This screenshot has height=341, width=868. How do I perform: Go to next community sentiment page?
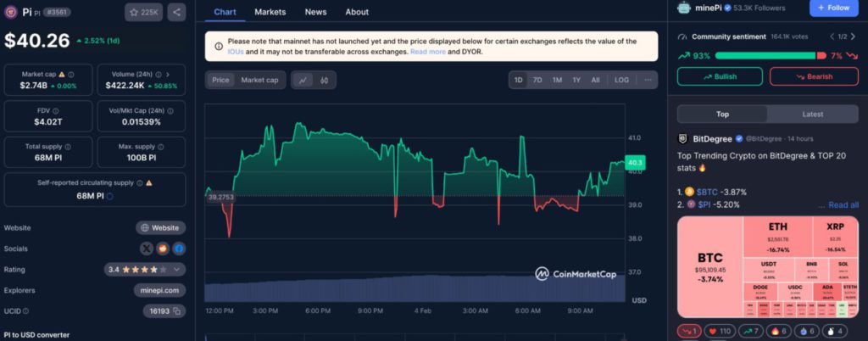pos(853,36)
